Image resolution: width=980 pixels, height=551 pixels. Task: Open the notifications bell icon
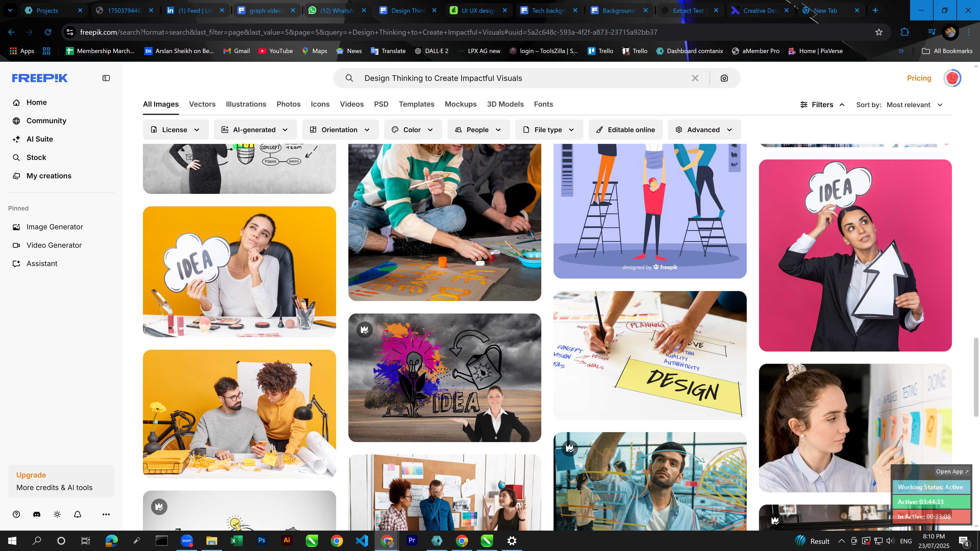coord(78,514)
